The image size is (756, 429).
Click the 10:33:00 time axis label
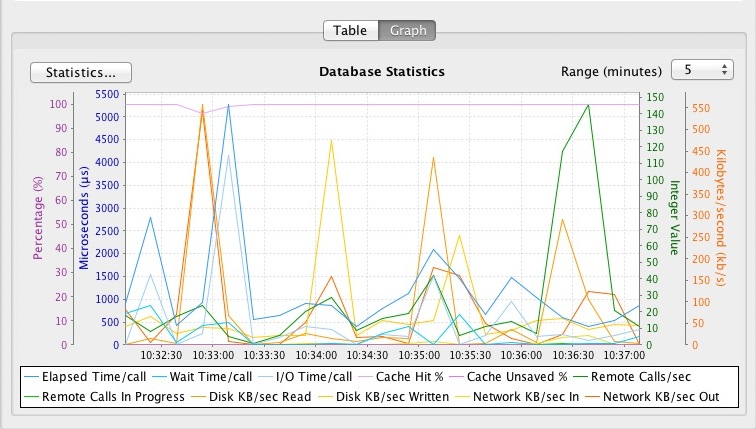pyautogui.click(x=213, y=356)
